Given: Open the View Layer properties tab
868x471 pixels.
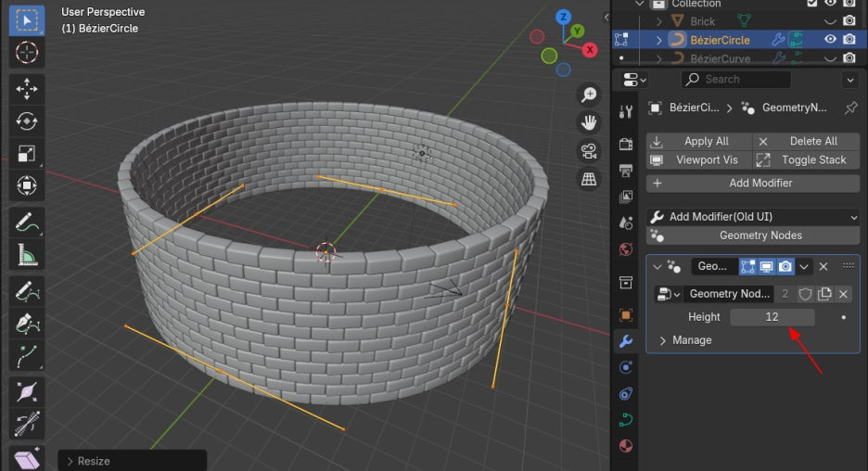Looking at the screenshot, I should click(626, 197).
